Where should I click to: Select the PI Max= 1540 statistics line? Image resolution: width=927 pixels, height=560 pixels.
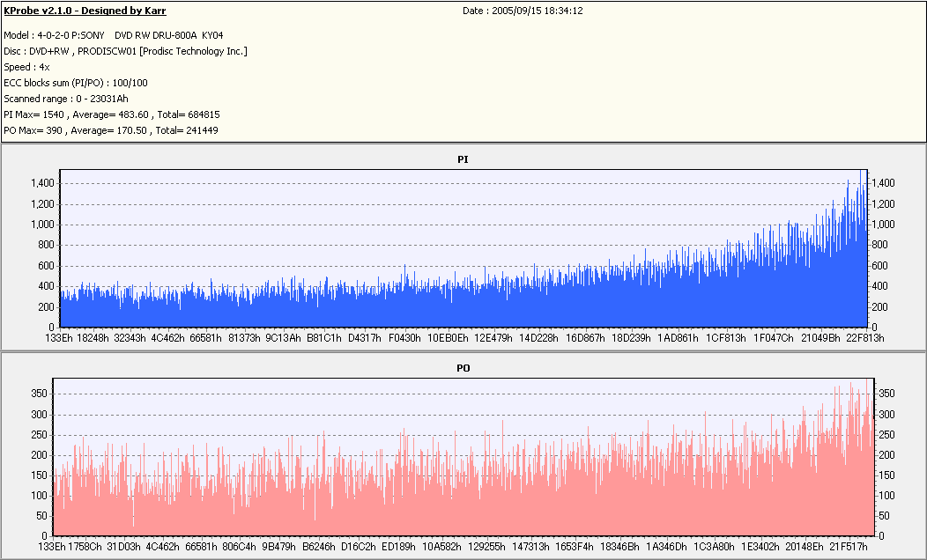[112, 114]
